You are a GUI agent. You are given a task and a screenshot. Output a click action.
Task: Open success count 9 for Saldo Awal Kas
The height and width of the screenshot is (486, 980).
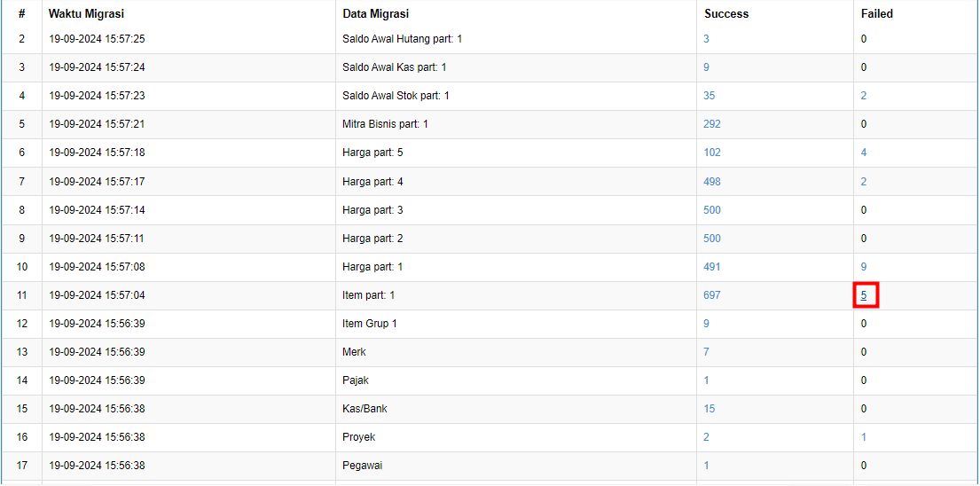pyautogui.click(x=706, y=67)
